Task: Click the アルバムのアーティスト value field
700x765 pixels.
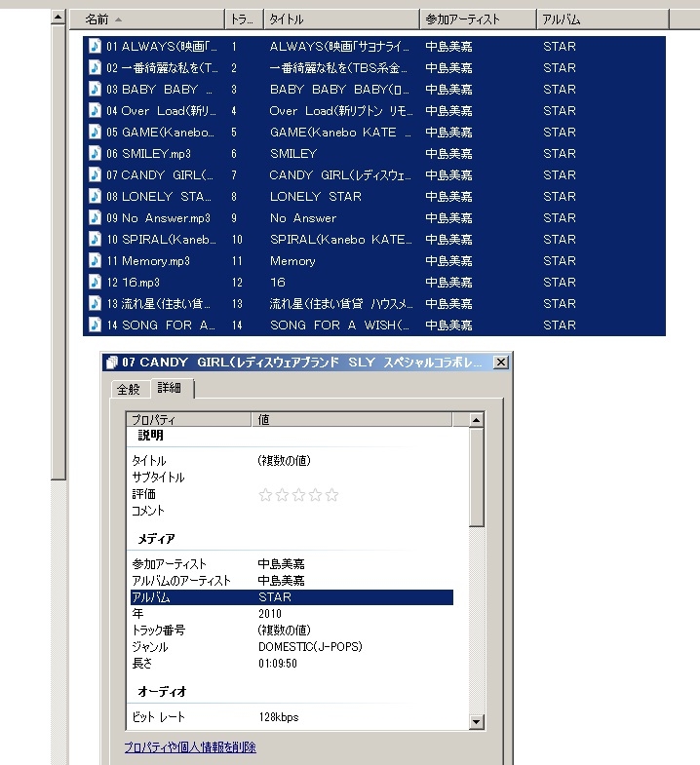Action: pos(281,581)
